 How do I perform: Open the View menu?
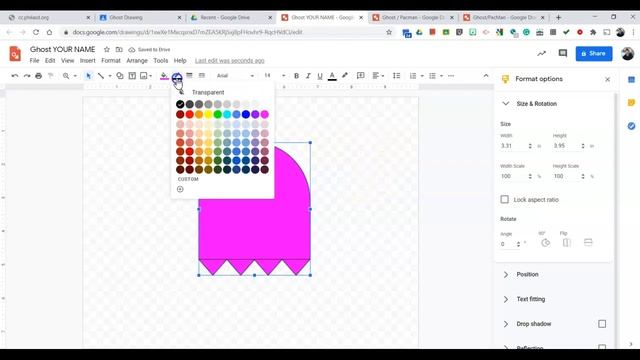point(67,60)
